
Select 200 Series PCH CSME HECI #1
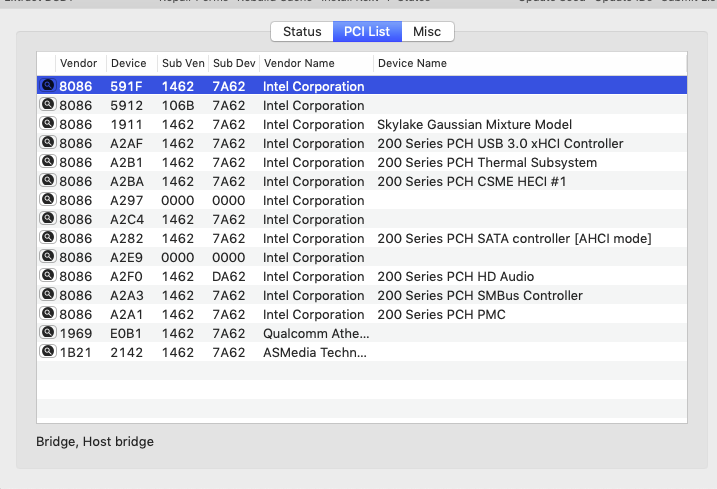point(471,182)
